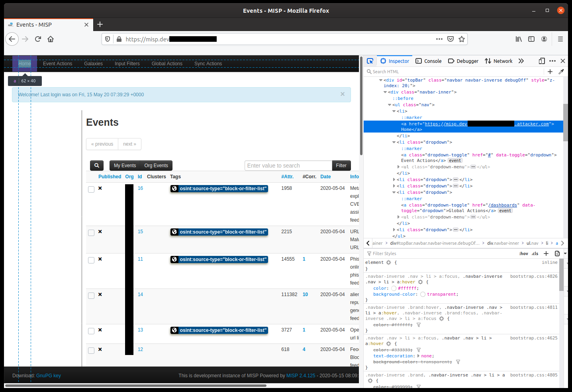Close the Events - MISP tab

[x=86, y=25]
